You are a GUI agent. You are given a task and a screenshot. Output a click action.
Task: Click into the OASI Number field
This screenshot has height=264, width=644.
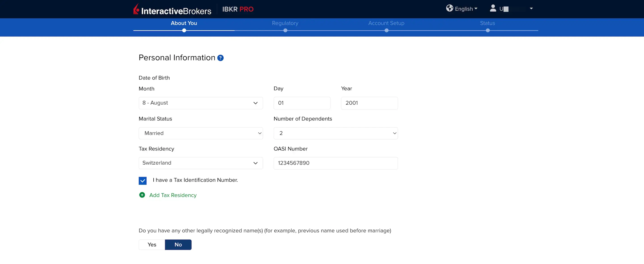click(x=335, y=163)
